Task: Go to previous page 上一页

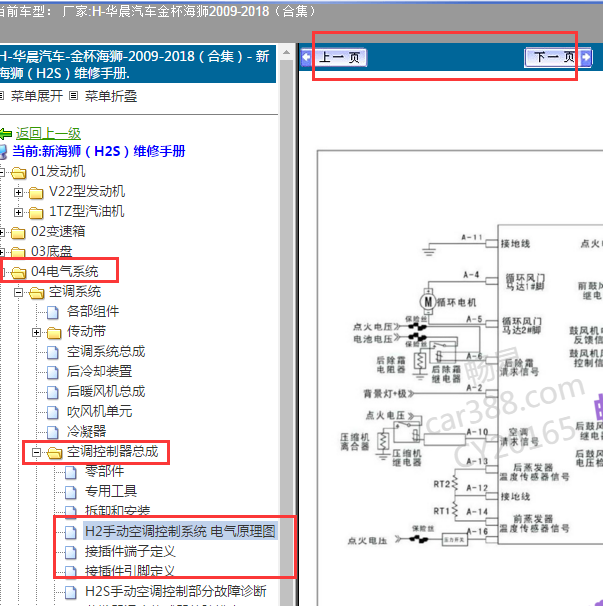Action: [339, 58]
